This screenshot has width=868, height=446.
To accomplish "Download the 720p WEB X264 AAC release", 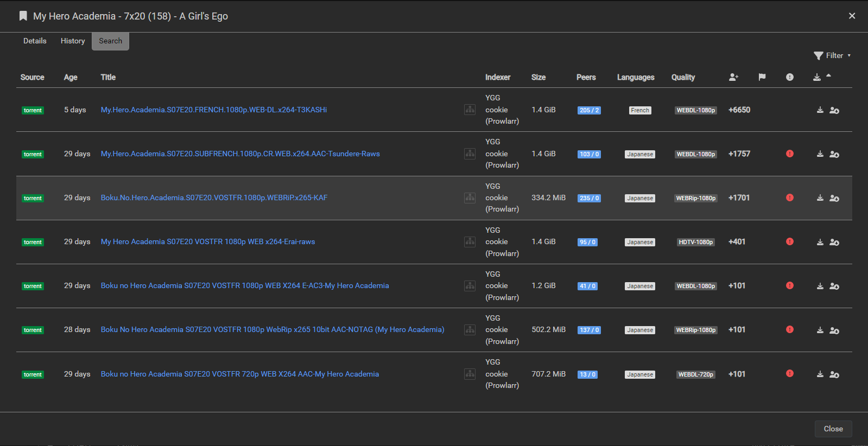I will (x=820, y=374).
